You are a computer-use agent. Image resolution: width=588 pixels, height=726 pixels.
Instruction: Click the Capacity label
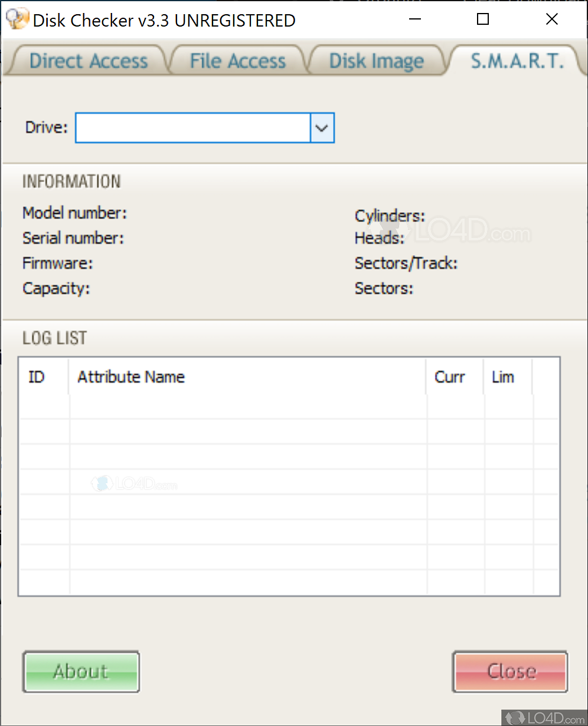click(56, 289)
